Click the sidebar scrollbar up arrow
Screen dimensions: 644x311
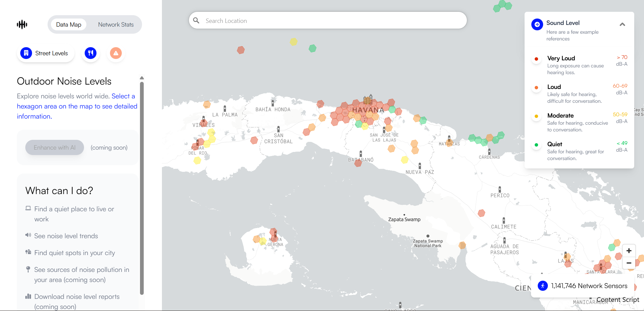coord(142,78)
